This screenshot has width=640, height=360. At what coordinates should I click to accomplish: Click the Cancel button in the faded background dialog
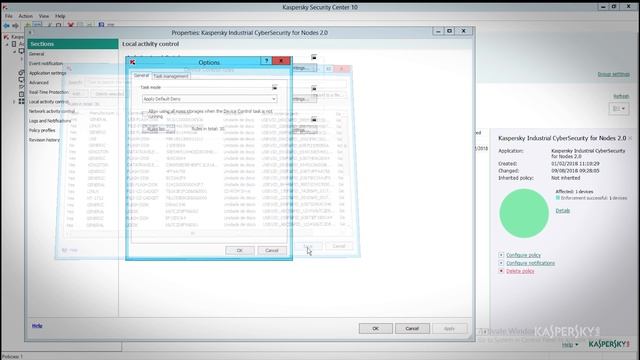click(x=339, y=246)
